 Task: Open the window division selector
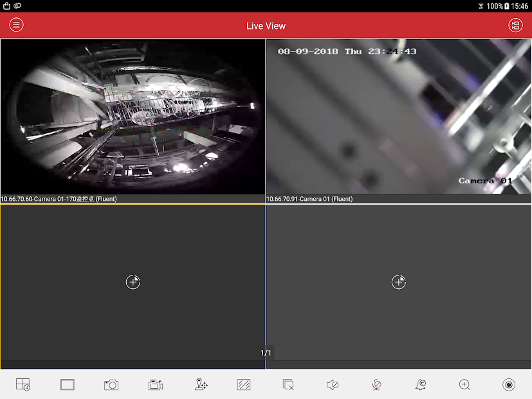(22, 384)
